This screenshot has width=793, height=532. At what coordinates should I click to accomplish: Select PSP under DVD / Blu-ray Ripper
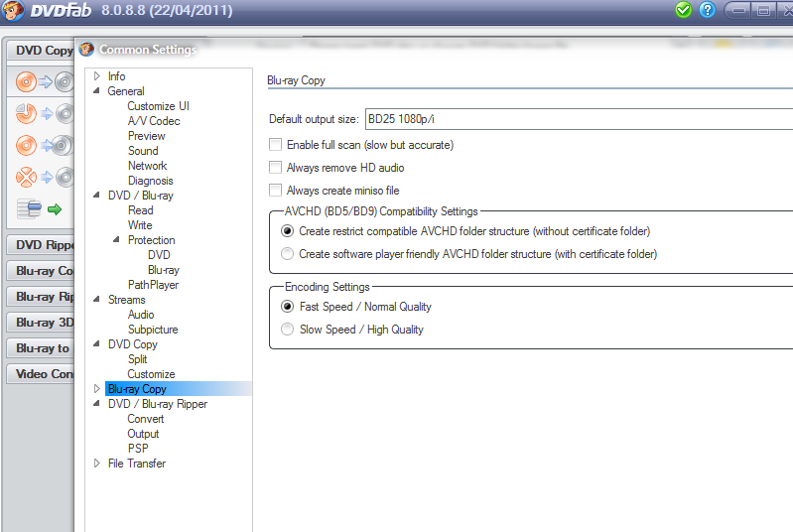(138, 449)
